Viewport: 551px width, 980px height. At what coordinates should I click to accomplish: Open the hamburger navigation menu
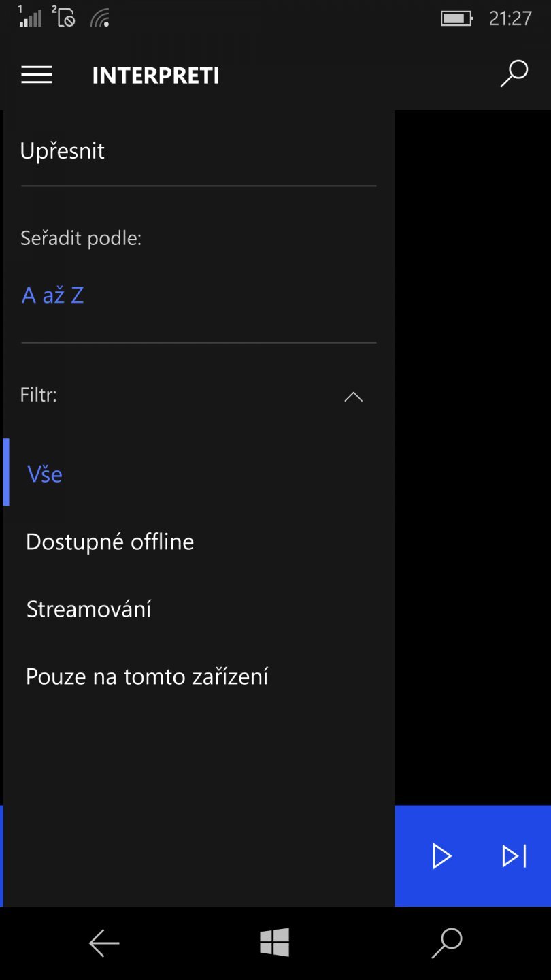tap(36, 75)
